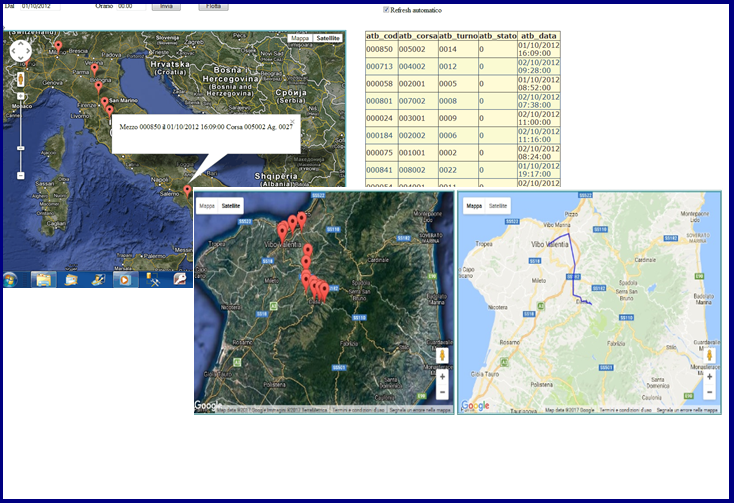Zoom out with the minus button on the Italy map

click(x=21, y=175)
